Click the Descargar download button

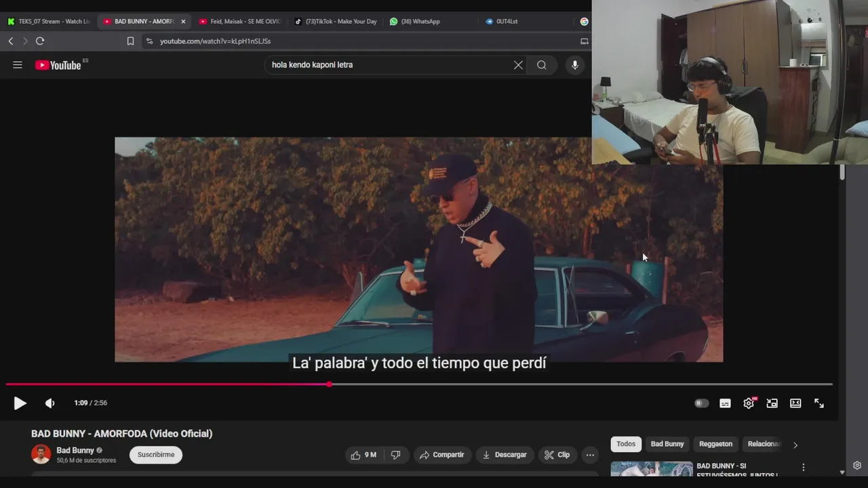click(x=504, y=455)
